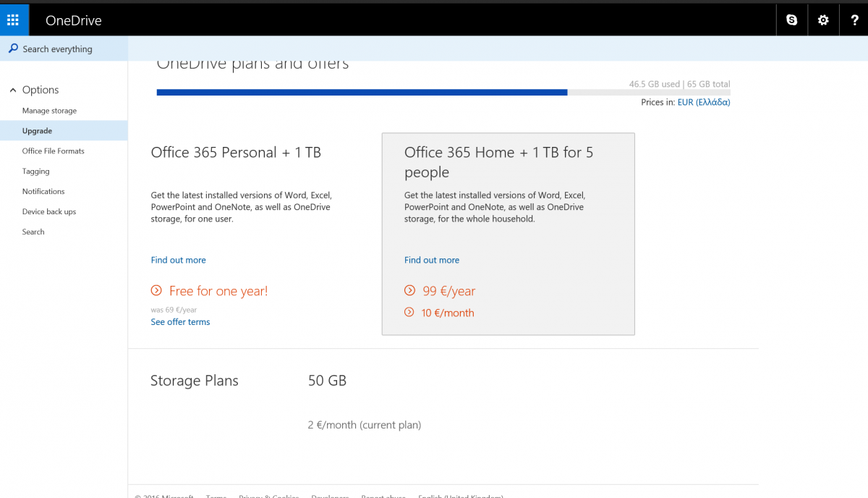Open the Skype icon in header
Viewport: 868px width, 498px height.
792,20
